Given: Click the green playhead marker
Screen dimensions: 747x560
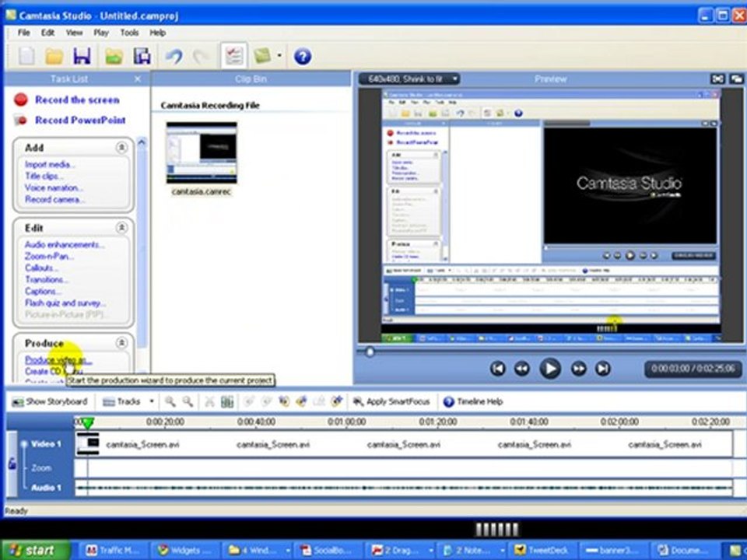Looking at the screenshot, I should point(87,422).
